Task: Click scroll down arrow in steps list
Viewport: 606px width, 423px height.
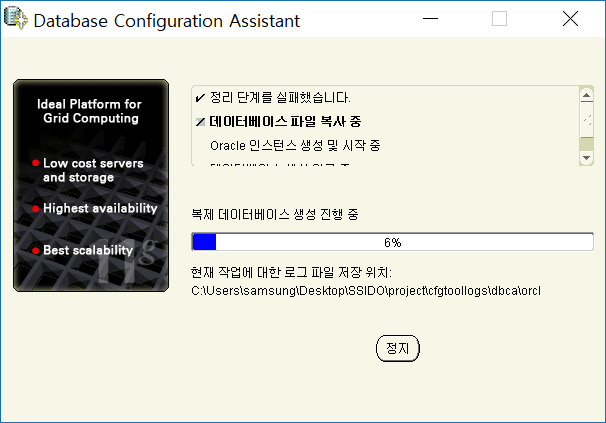Action: click(x=586, y=158)
